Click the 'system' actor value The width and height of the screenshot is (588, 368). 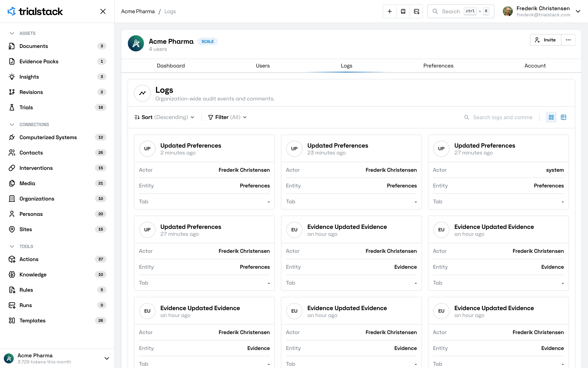555,170
